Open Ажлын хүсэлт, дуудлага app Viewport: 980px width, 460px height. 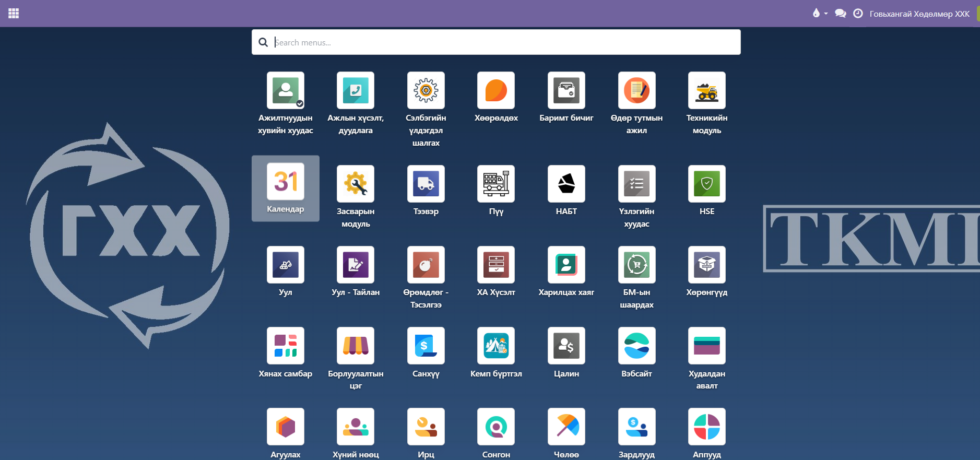click(x=356, y=90)
